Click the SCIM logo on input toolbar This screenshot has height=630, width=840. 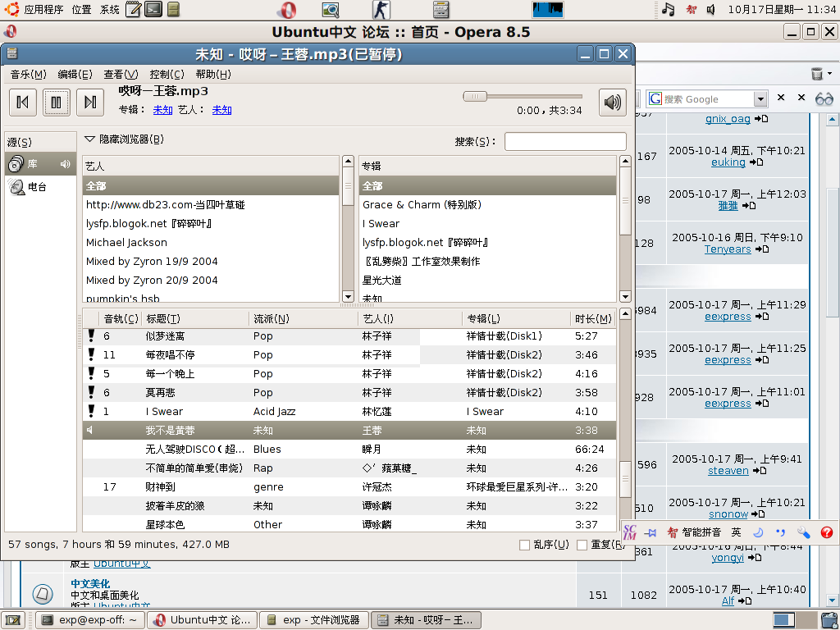click(630, 532)
